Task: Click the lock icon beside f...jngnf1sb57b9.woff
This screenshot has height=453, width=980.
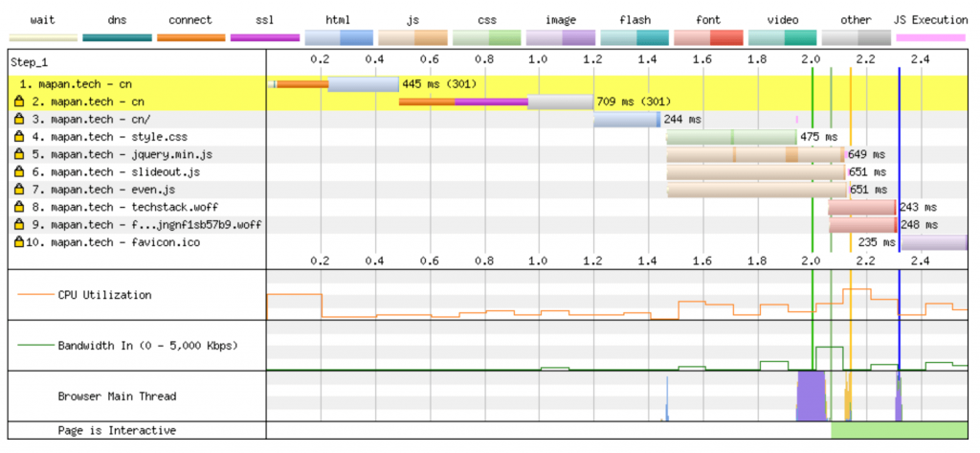Action: coord(19,224)
